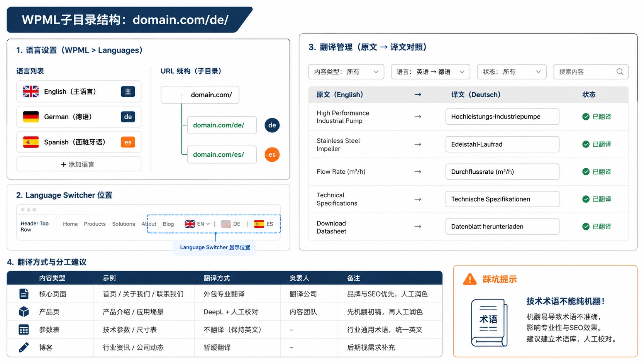Click the table grid icon for 参数表 row
Screen dimensions: 644x364
tap(24, 330)
